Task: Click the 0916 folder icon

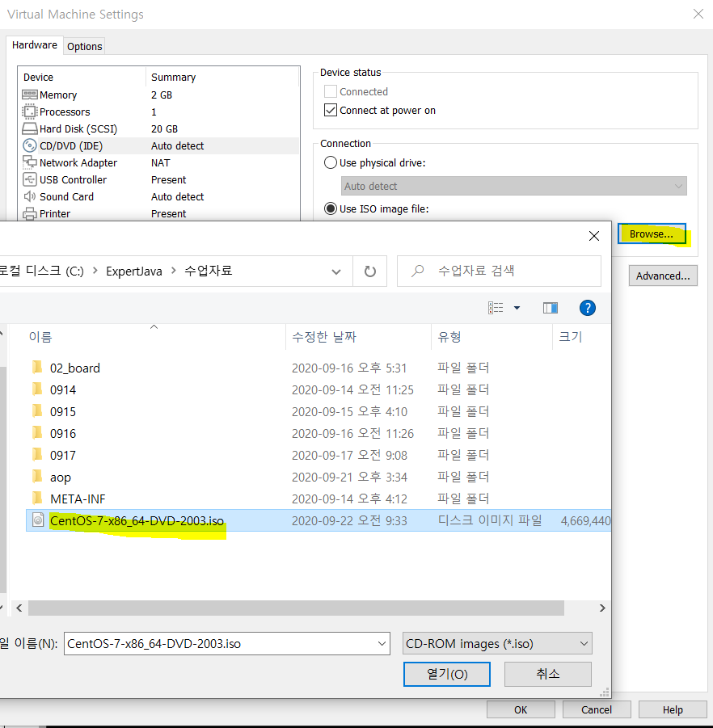Action: pyautogui.click(x=37, y=433)
